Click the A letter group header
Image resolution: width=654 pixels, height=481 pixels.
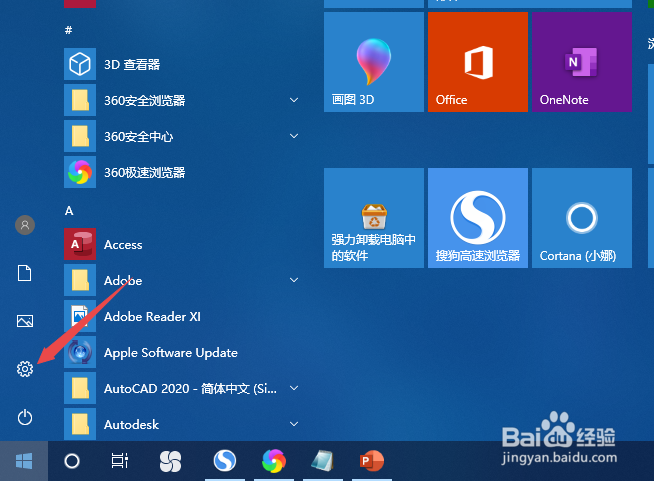69,211
